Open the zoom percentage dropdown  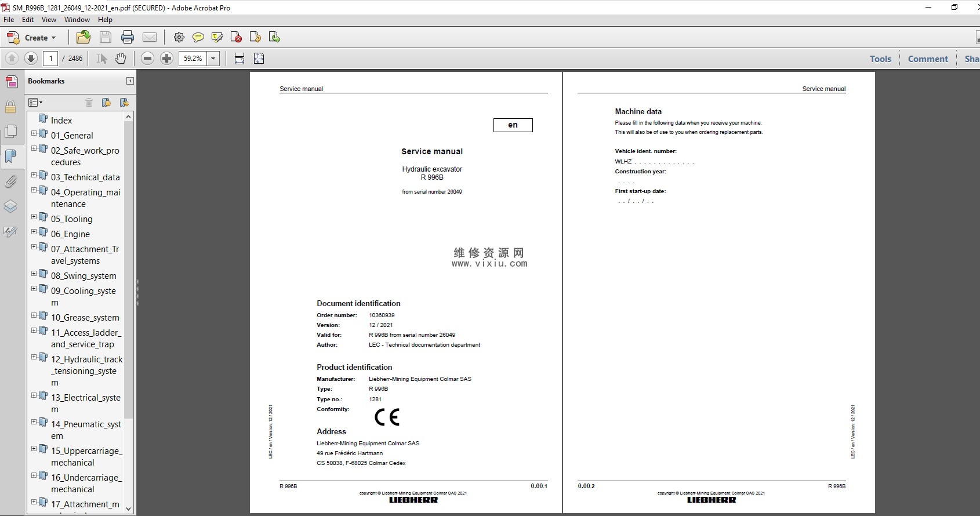pyautogui.click(x=213, y=59)
